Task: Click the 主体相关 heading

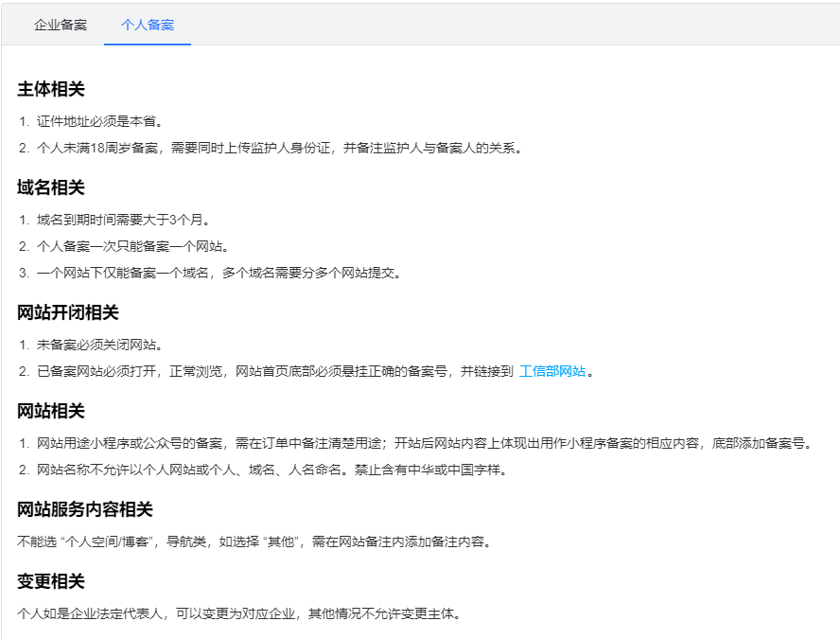Action: tap(51, 89)
